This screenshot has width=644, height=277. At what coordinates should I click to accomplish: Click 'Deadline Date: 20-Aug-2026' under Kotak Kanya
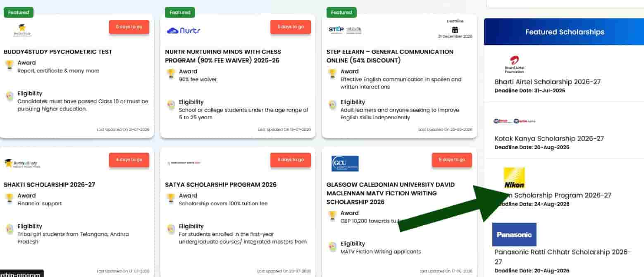point(532,147)
